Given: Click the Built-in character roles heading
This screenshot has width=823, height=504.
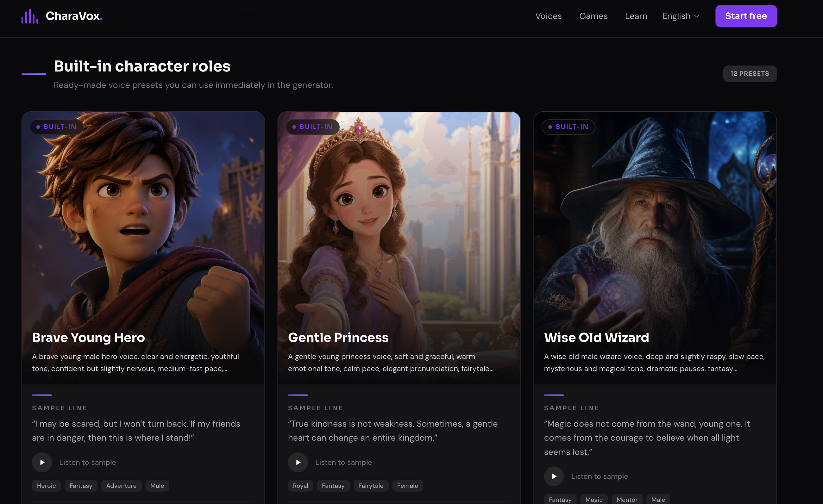Looking at the screenshot, I should (142, 66).
